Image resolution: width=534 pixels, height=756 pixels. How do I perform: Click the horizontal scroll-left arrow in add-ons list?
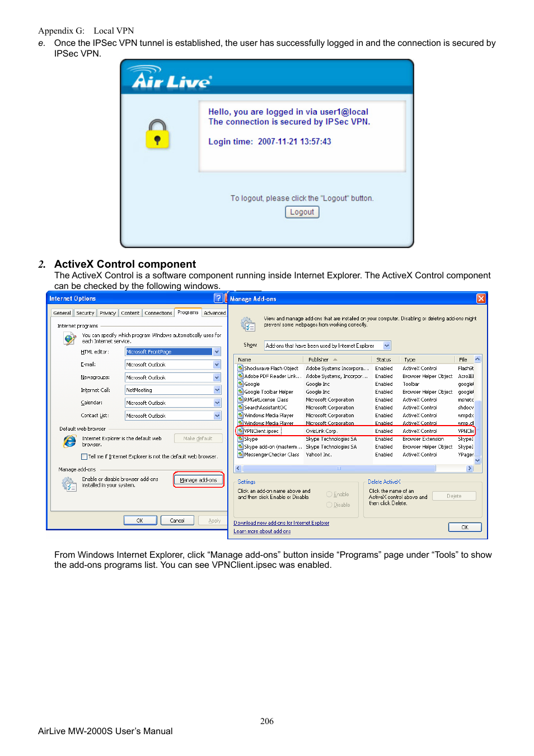(x=239, y=468)
